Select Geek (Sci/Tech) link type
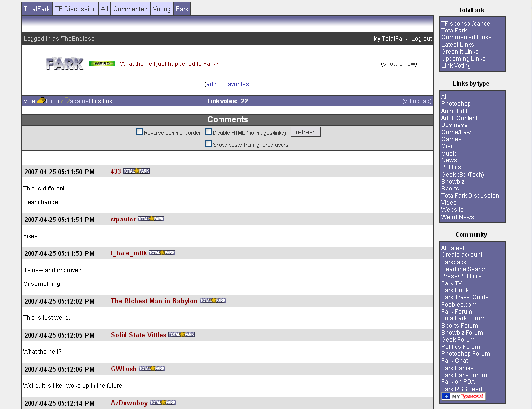532x409 pixels. [463, 174]
